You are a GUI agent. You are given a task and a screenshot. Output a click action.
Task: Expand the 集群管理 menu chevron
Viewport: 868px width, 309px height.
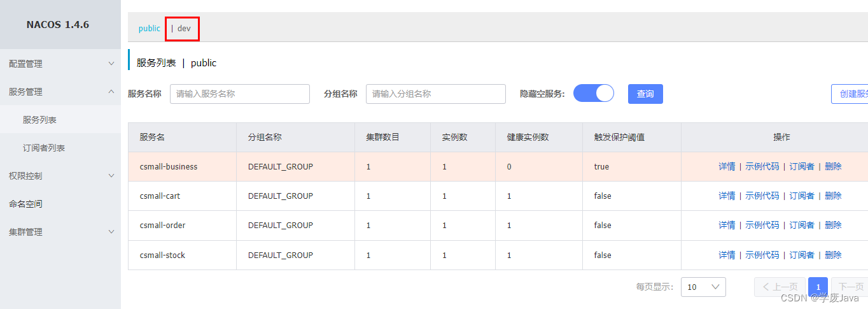(111, 232)
